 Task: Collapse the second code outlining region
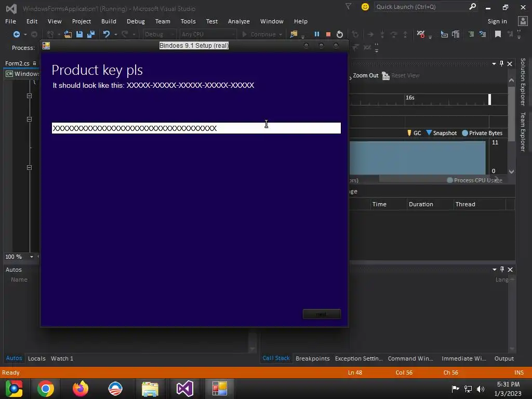pos(30,119)
